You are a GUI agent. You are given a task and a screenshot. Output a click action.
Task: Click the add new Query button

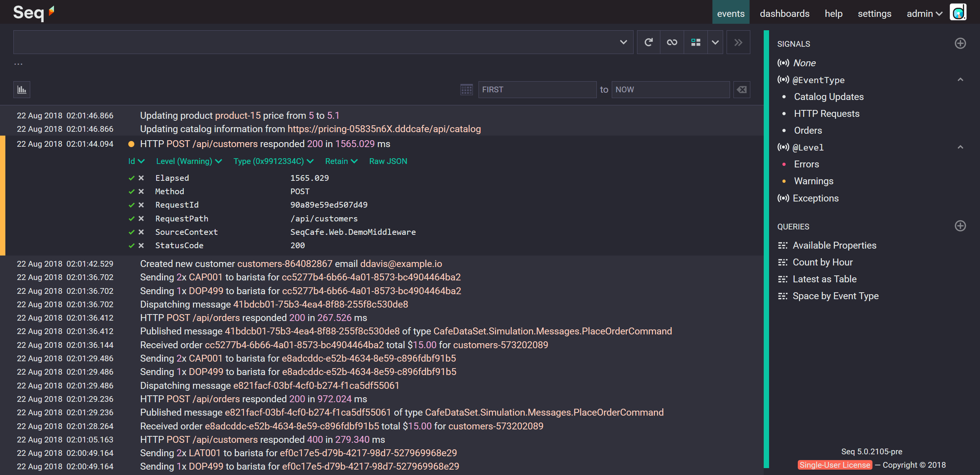[960, 226]
